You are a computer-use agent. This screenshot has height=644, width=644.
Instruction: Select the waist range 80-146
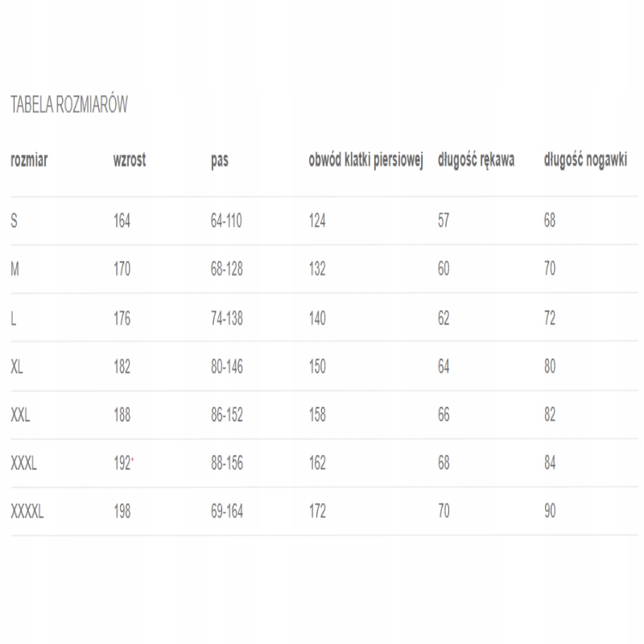point(228,366)
